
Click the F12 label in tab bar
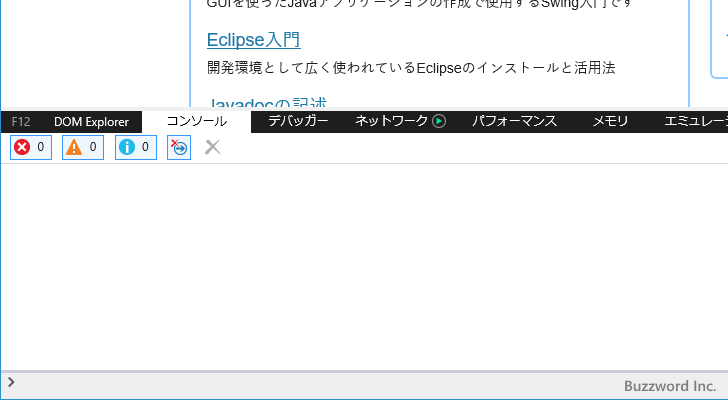(21, 122)
